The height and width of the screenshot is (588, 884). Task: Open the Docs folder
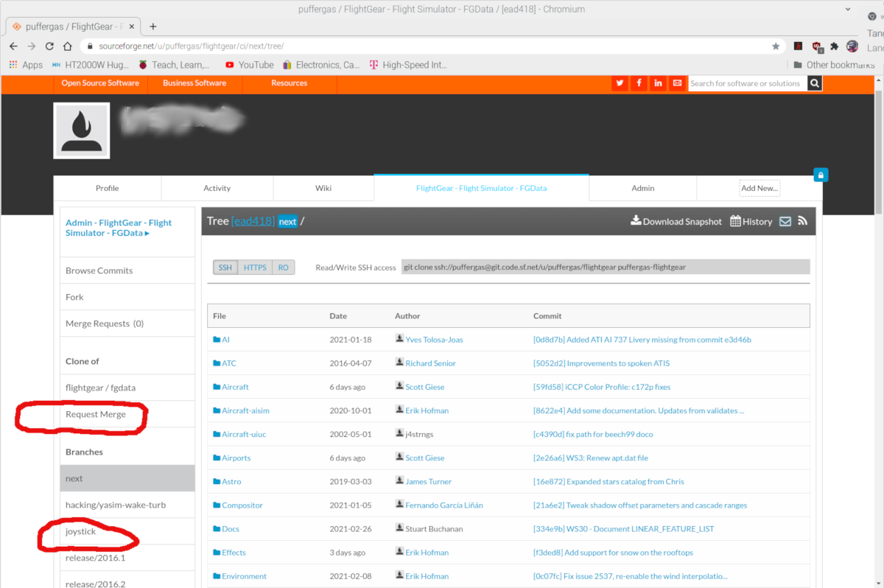tap(226, 528)
